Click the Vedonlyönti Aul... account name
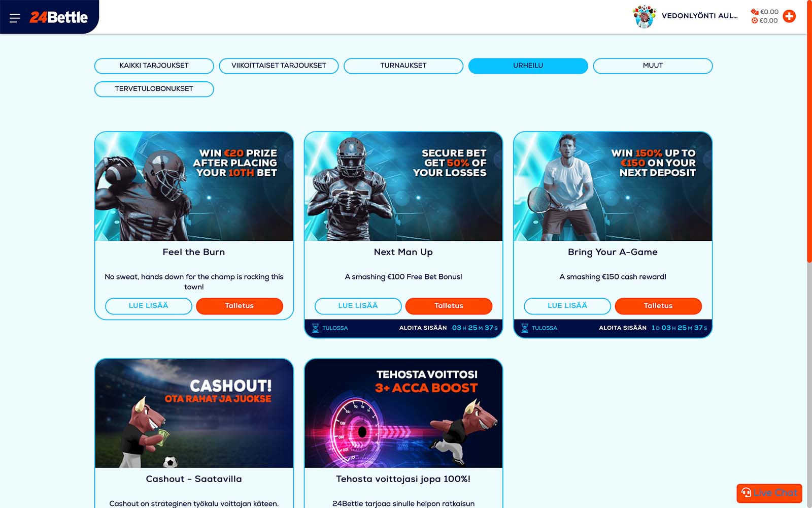 (699, 16)
